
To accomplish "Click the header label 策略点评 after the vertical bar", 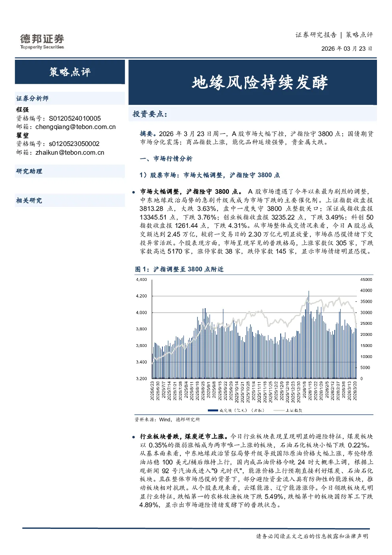I will (x=359, y=35).
